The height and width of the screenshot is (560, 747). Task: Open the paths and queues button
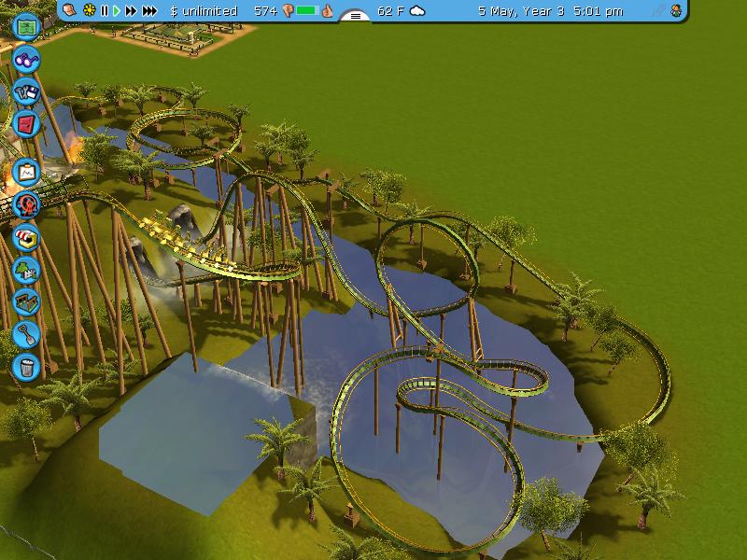(26, 301)
